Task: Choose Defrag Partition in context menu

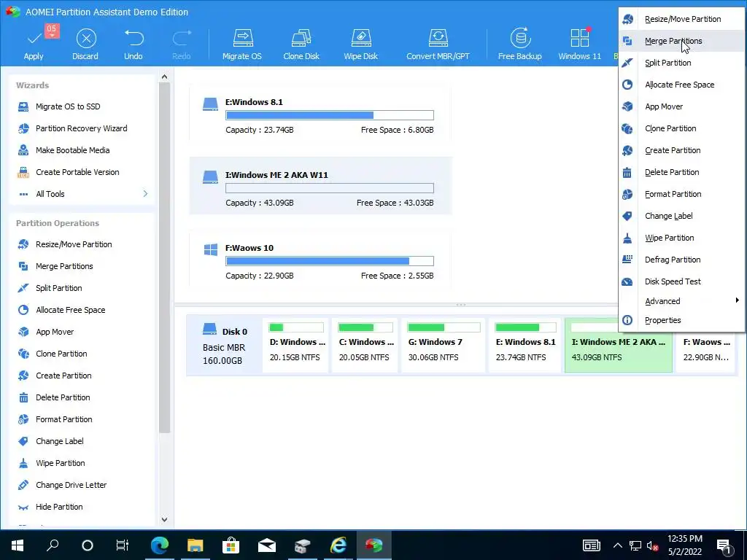Action: (x=682, y=260)
